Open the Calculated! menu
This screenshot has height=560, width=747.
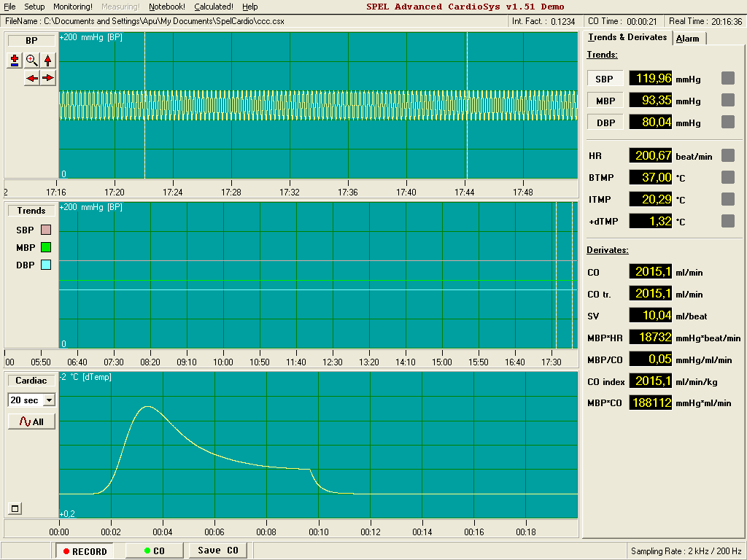pyautogui.click(x=214, y=7)
